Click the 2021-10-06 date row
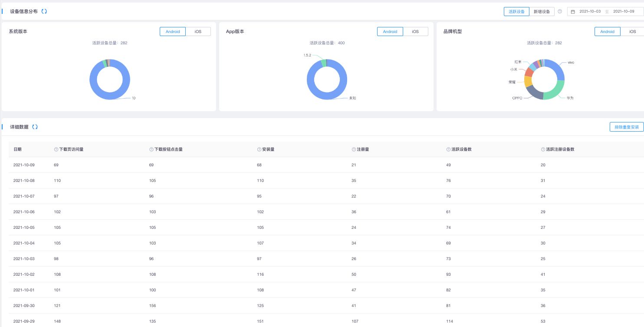The image size is (644, 327). coord(326,212)
